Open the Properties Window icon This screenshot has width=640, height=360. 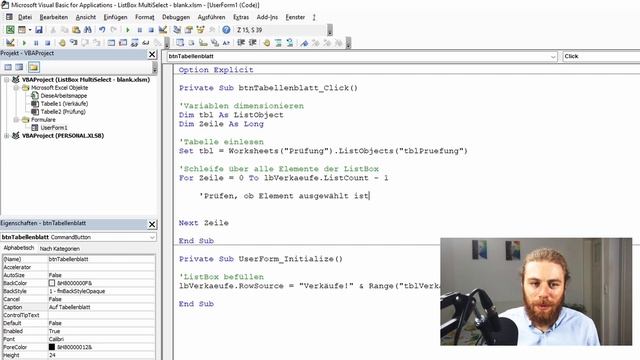(x=189, y=30)
